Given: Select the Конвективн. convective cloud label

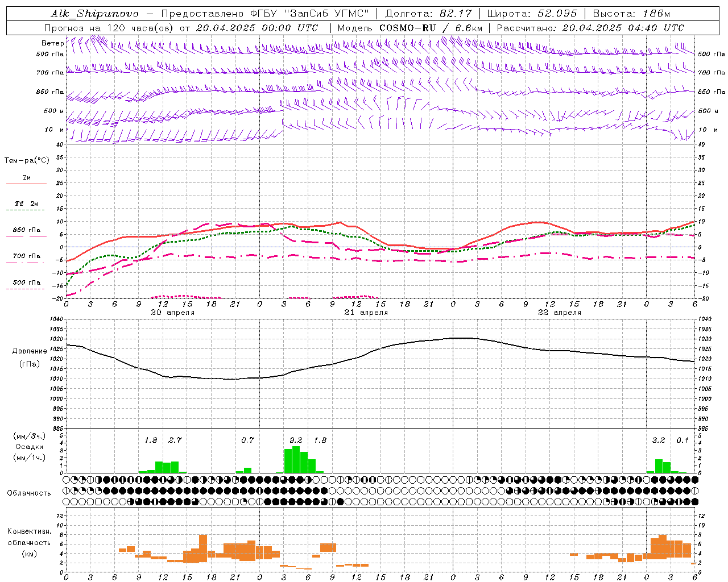Looking at the screenshot, I should pyautogui.click(x=29, y=531).
